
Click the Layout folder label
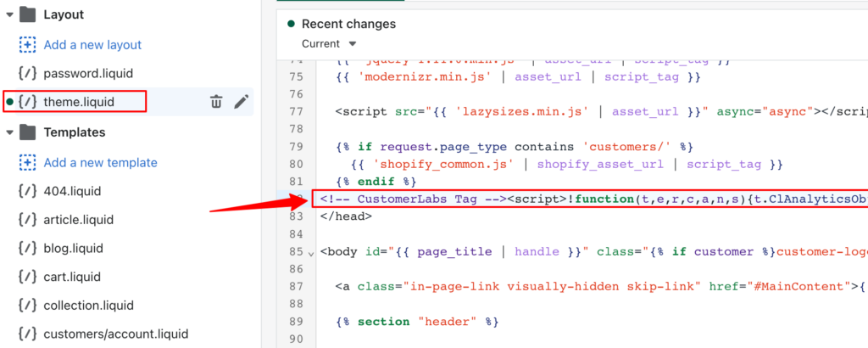coord(64,15)
